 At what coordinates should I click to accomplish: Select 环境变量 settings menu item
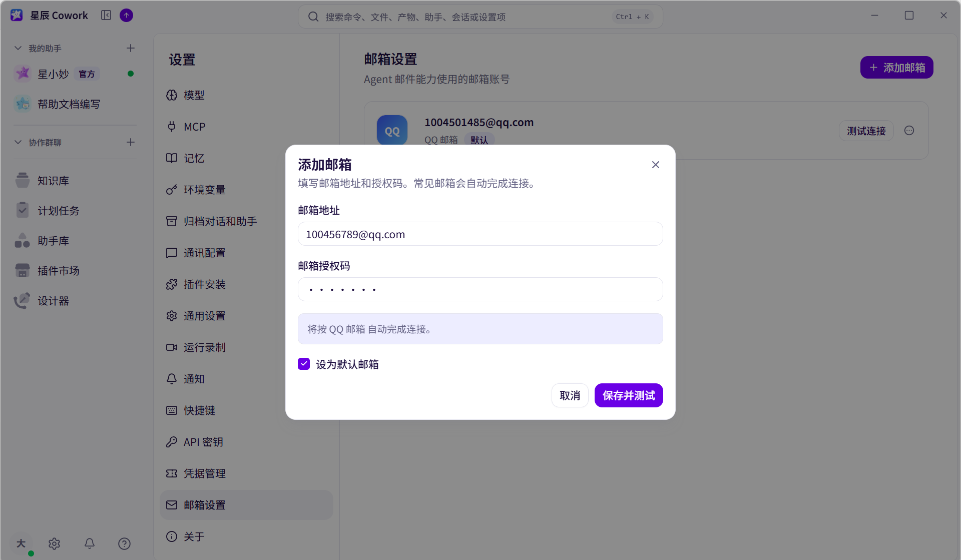point(246,190)
